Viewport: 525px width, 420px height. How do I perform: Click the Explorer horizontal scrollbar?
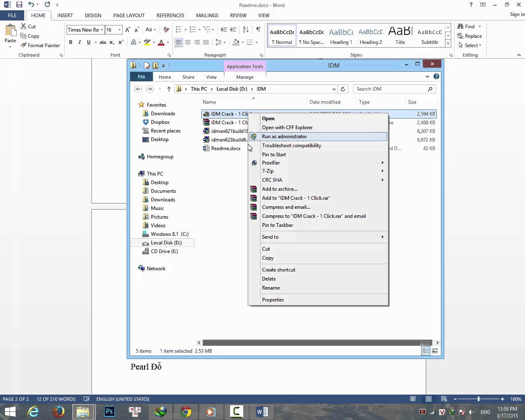coord(317,342)
